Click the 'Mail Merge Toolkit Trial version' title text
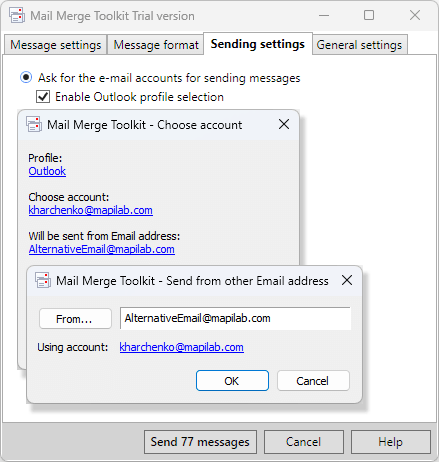 [112, 16]
